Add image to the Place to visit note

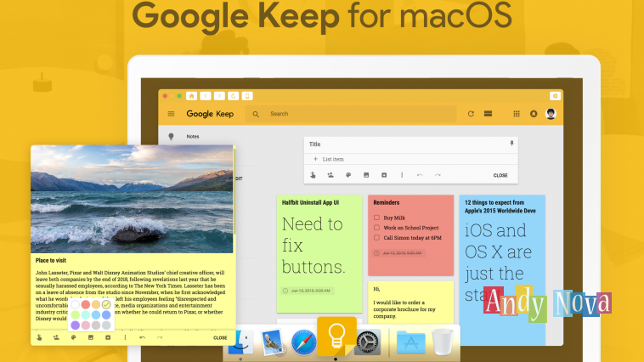[91, 337]
